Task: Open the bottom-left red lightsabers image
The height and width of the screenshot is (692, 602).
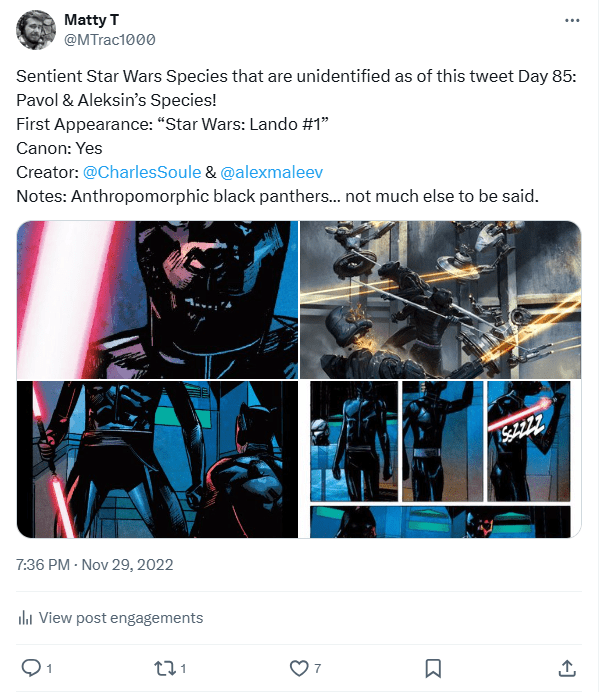Action: pos(157,459)
